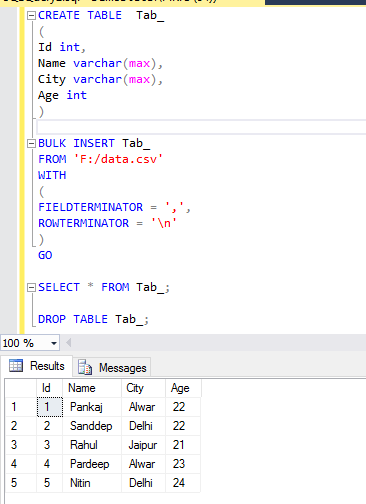The height and width of the screenshot is (504, 366).
Task: Select the City column header
Action: 143,388
